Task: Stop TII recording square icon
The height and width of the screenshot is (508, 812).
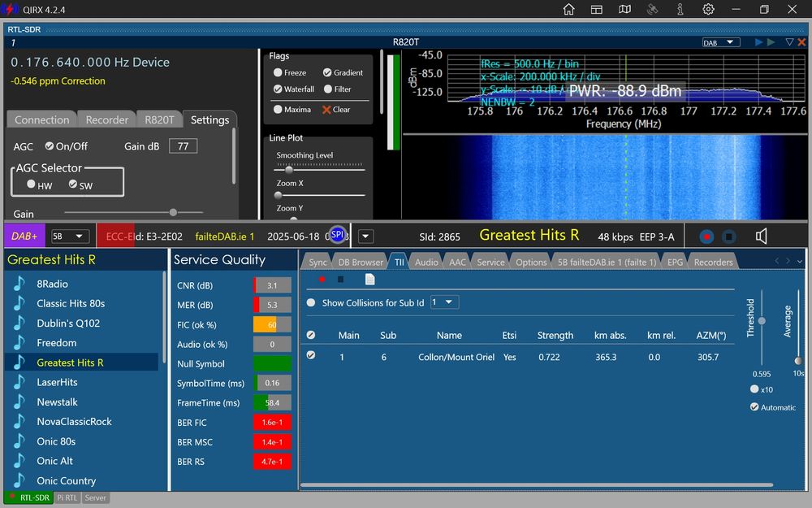Action: click(340, 280)
